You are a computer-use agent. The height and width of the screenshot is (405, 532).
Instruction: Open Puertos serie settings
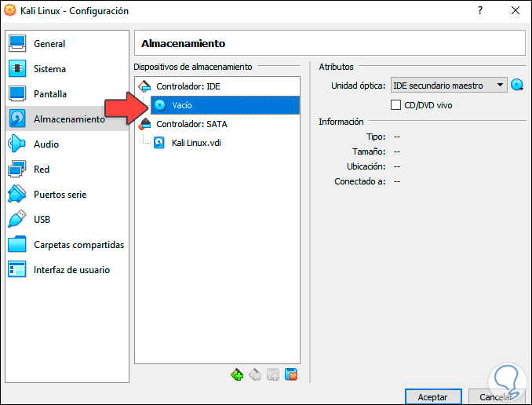[x=67, y=195]
